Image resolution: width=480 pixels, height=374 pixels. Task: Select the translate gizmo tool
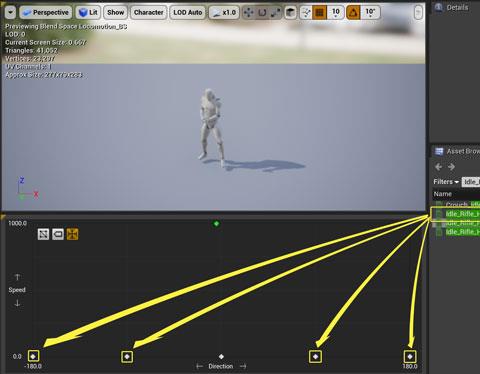click(248, 13)
